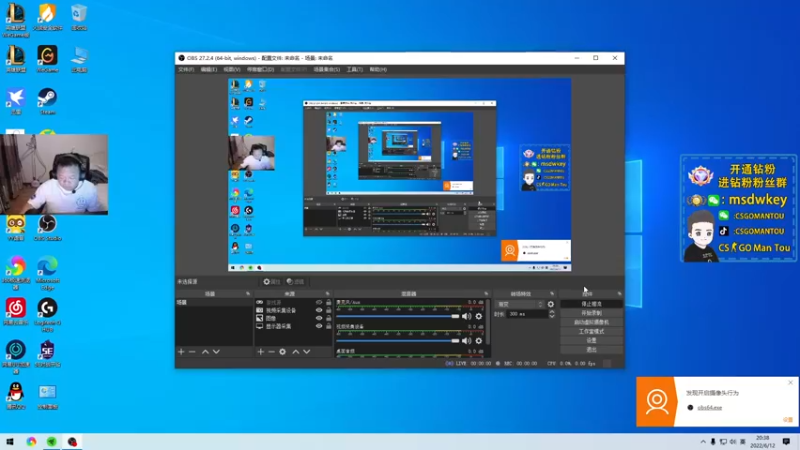Hide the 图像 source with its eye icon
This screenshot has width=800, height=450.
(x=319, y=318)
